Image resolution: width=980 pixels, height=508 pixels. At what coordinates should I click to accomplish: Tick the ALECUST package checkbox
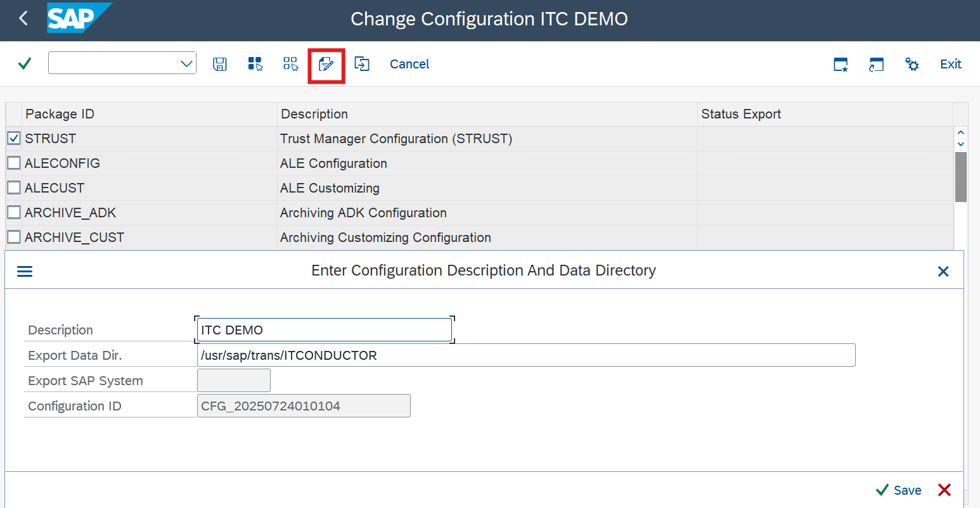13,187
